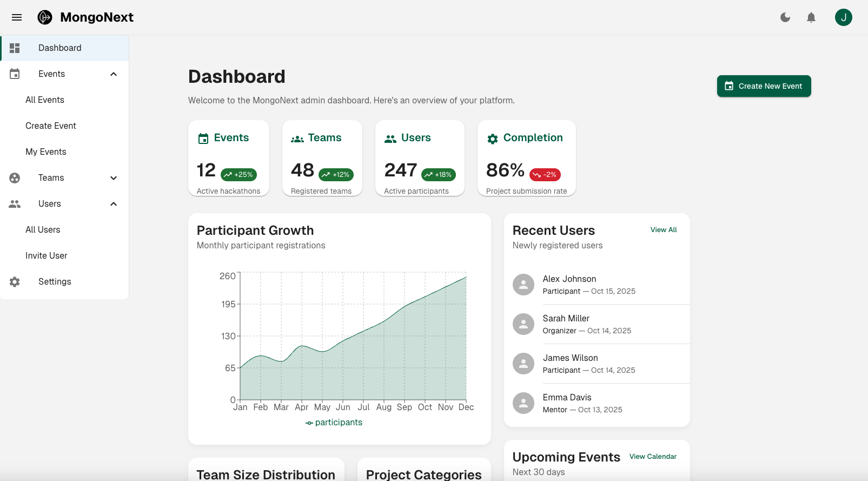
Task: Click the Settings gear icon in sidebar
Action: click(x=15, y=282)
